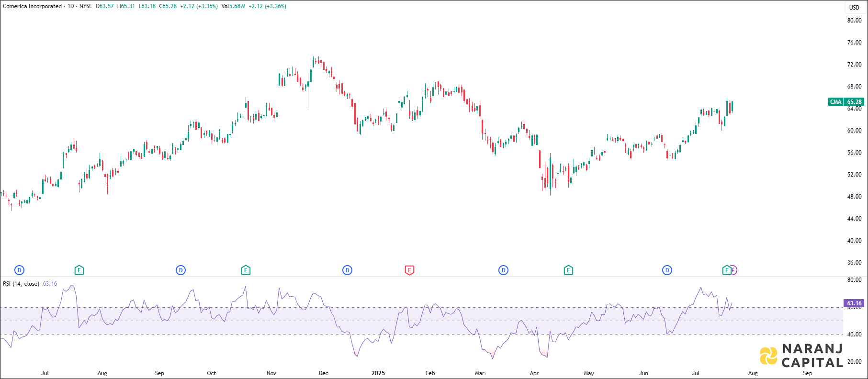Click the RSI legend value 63.16

50,284
